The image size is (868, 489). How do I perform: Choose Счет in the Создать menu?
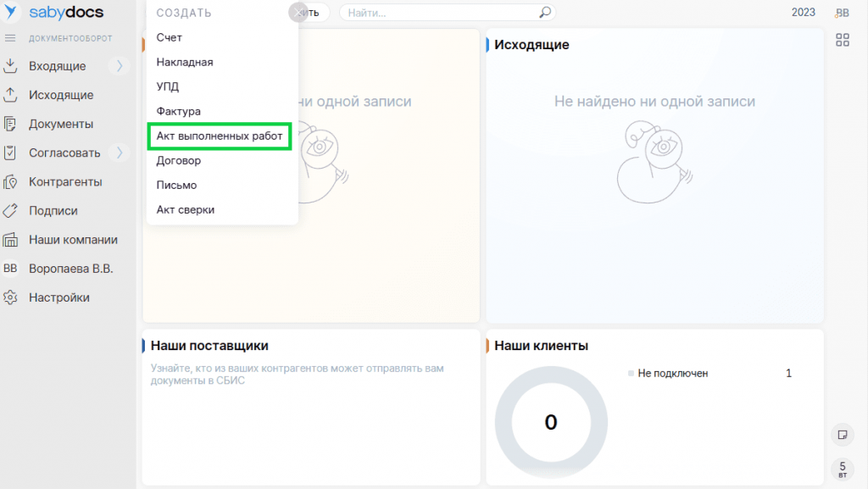coord(170,38)
